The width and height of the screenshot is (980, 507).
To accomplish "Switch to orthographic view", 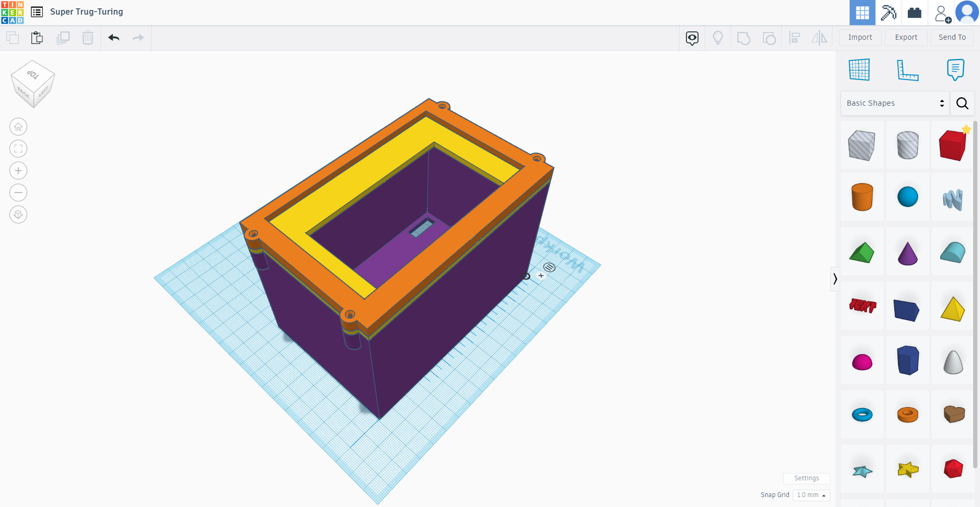I will tap(18, 215).
